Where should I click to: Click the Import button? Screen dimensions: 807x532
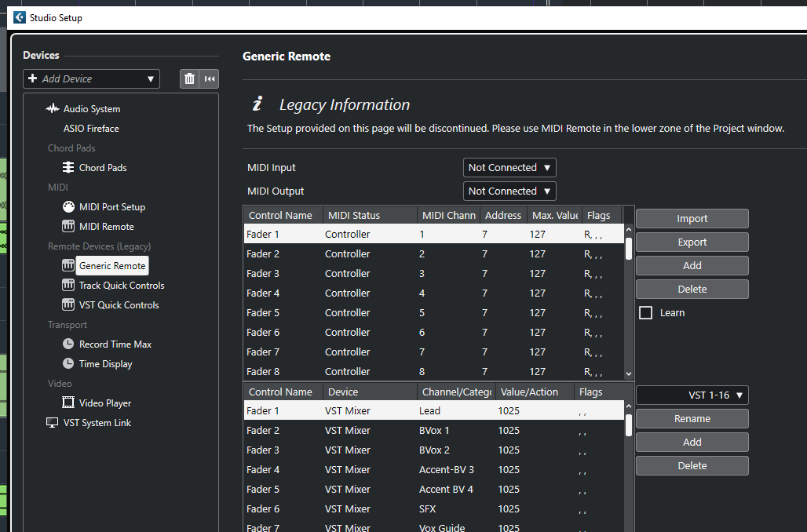coord(692,219)
